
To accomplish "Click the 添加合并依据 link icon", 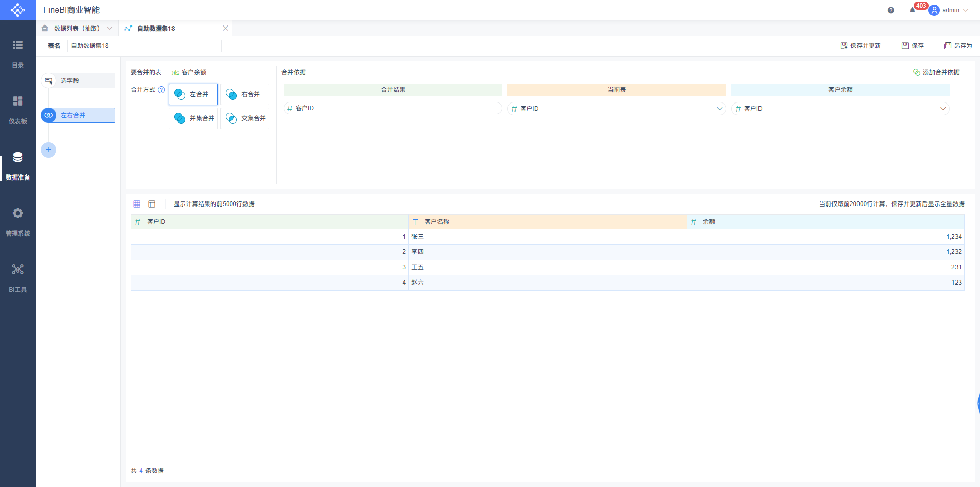I will (x=917, y=72).
